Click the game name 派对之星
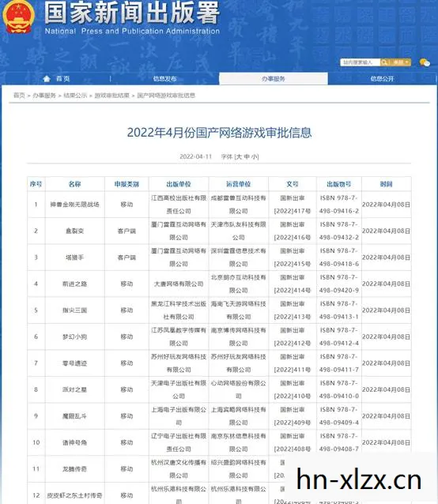The image size is (438, 504). click(x=74, y=389)
